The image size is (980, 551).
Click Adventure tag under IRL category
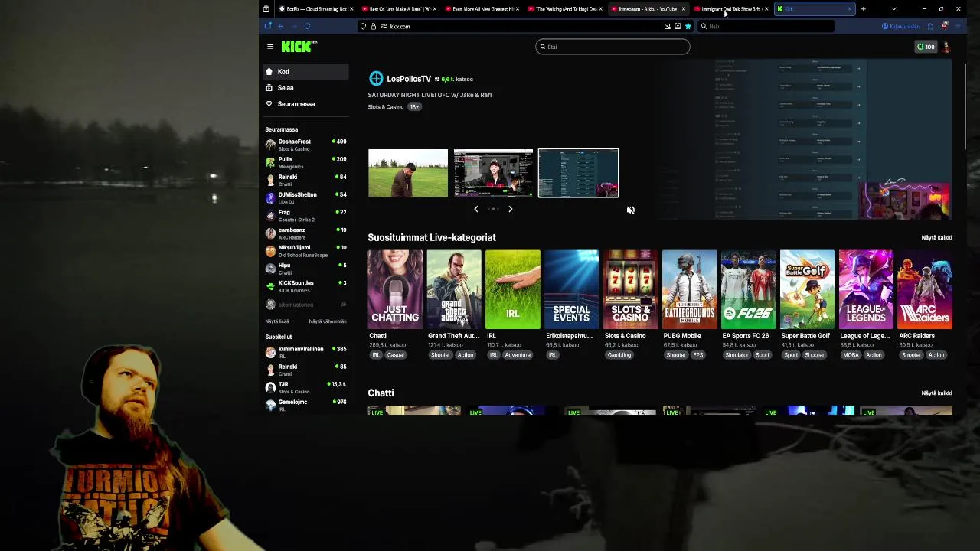(518, 355)
